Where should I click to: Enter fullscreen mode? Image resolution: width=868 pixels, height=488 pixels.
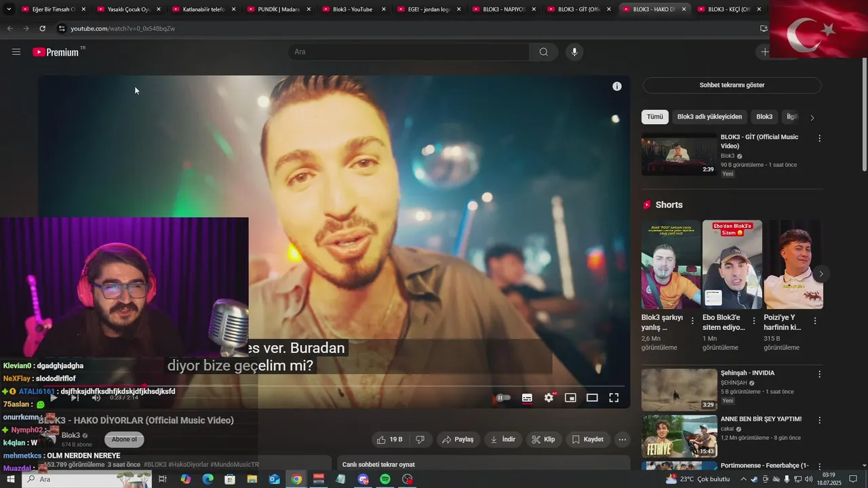click(x=614, y=398)
